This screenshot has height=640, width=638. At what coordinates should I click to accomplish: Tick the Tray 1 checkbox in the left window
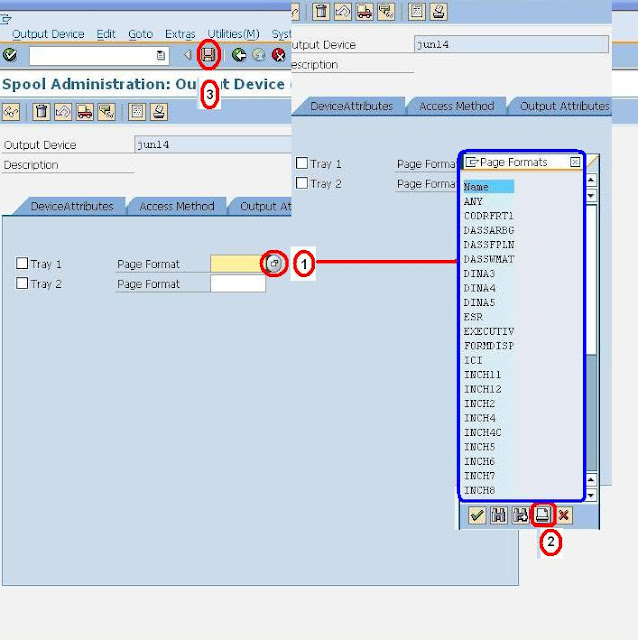pyautogui.click(x=22, y=263)
